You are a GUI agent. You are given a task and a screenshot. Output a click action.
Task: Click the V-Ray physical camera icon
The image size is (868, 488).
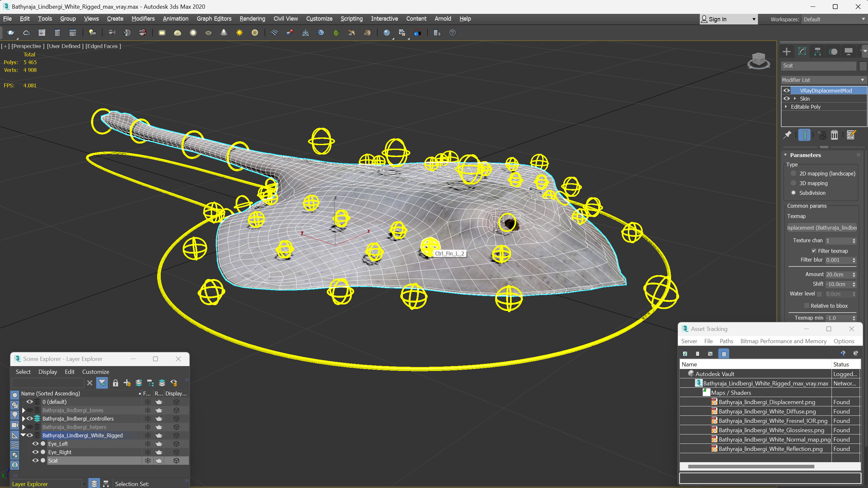112,33
